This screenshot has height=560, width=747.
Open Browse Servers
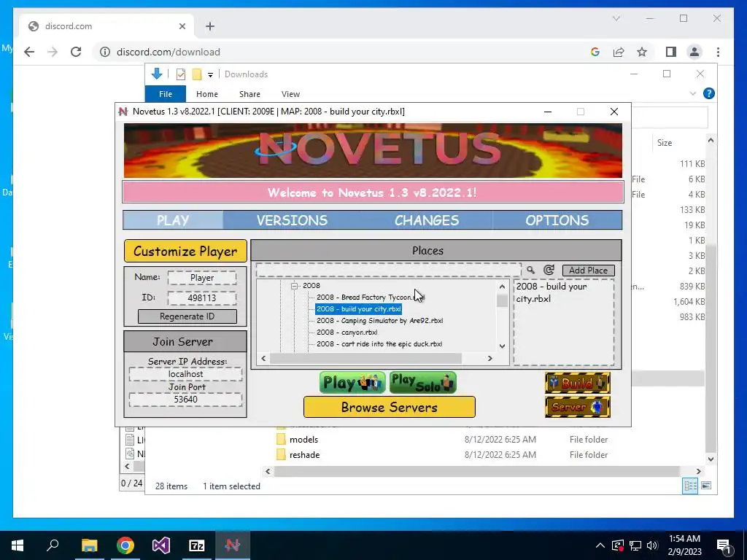click(390, 407)
